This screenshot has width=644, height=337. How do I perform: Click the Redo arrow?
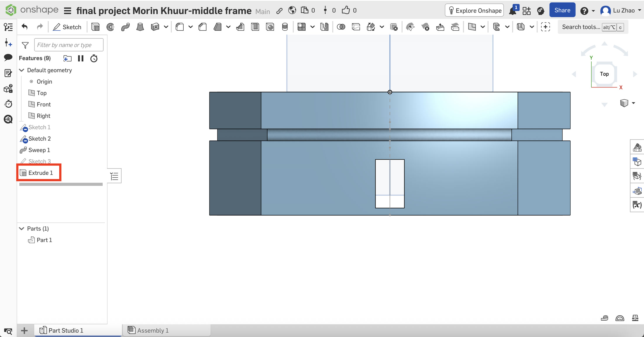pyautogui.click(x=40, y=27)
